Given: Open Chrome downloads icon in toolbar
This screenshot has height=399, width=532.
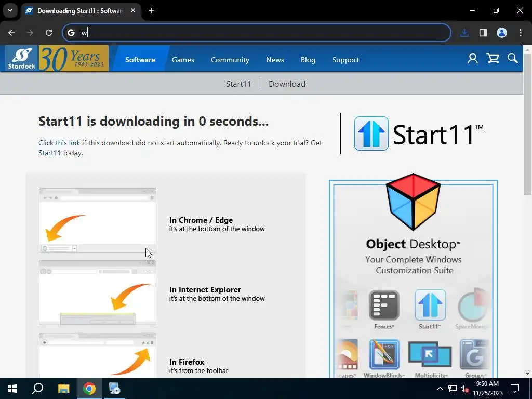Looking at the screenshot, I should [x=464, y=33].
